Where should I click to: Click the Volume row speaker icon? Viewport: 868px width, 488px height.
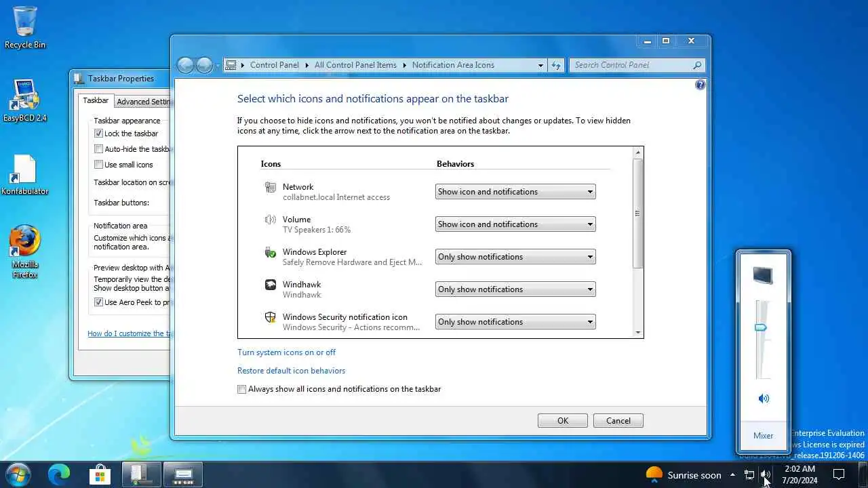(271, 220)
